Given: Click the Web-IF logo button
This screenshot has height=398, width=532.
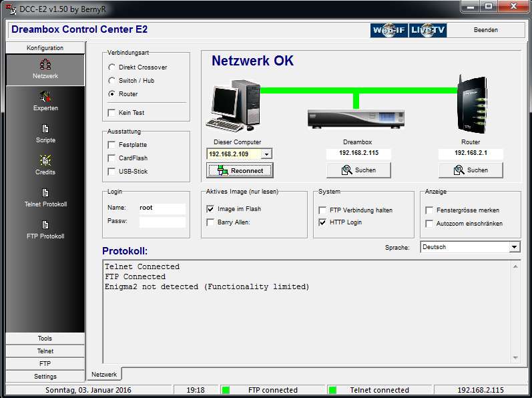Looking at the screenshot, I should 389,30.
